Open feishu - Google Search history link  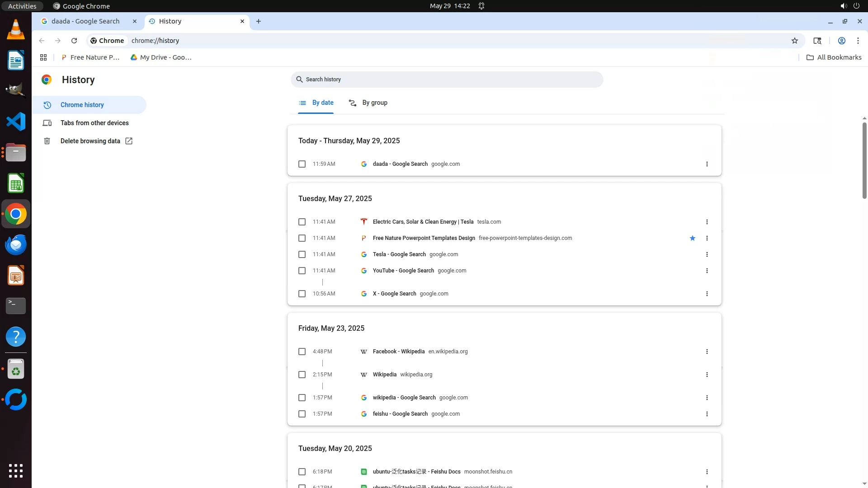(400, 414)
